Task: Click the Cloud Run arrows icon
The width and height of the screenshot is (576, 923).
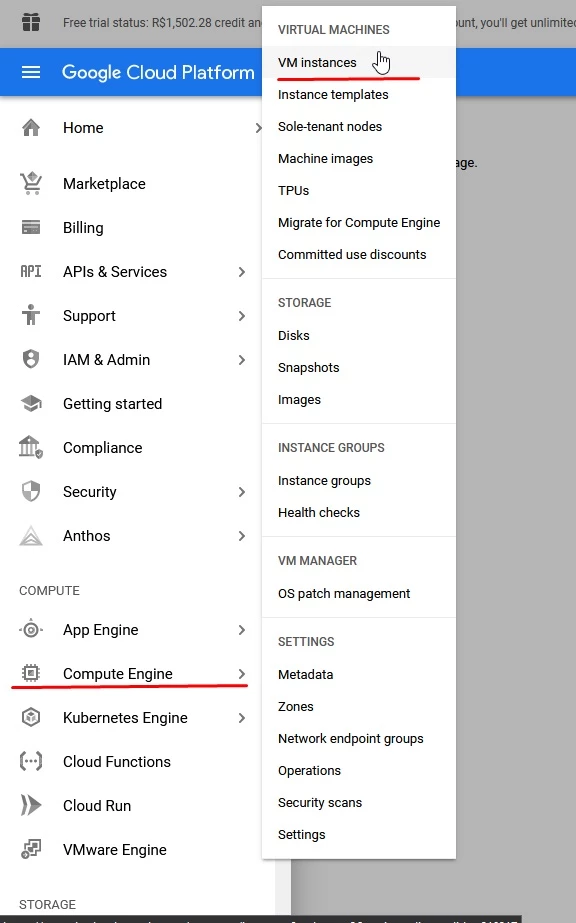Action: click(31, 805)
